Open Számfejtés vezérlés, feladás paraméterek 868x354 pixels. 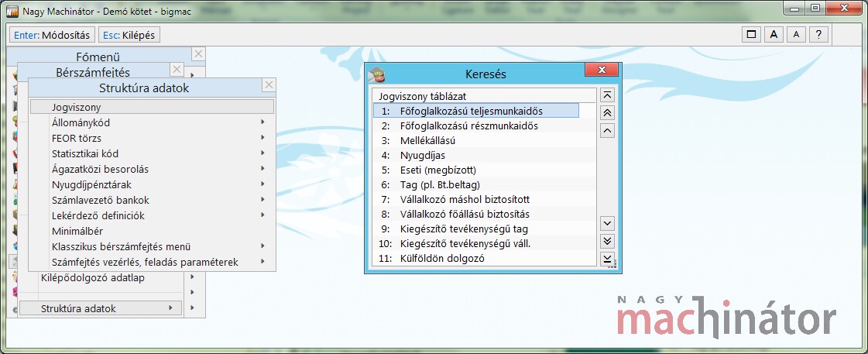pyautogui.click(x=152, y=262)
